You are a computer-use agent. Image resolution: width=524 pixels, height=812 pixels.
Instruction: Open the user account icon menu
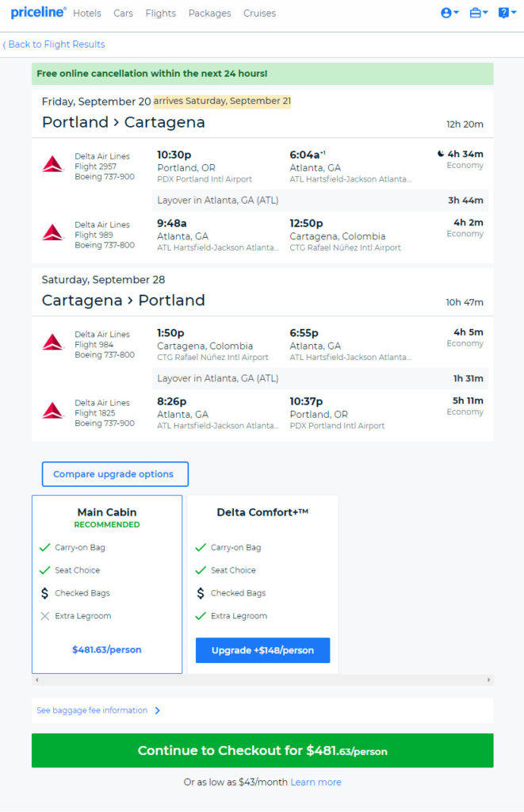449,13
